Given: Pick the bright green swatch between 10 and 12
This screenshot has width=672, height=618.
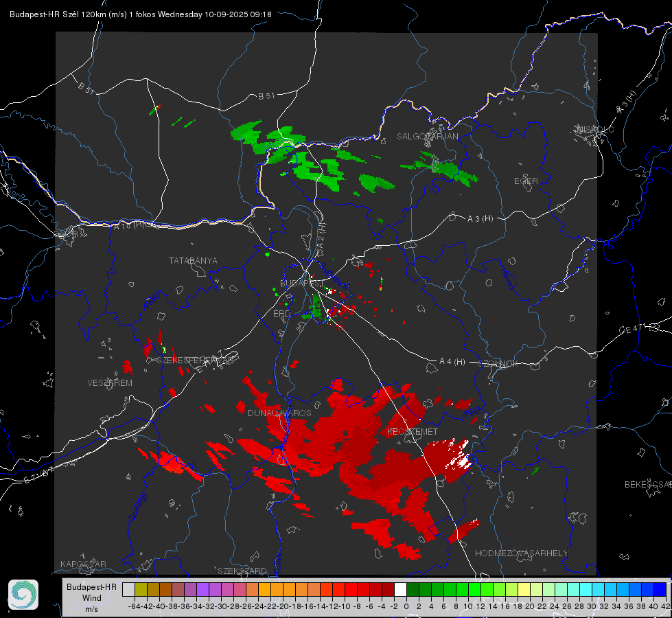Looking at the screenshot, I should [x=474, y=590].
